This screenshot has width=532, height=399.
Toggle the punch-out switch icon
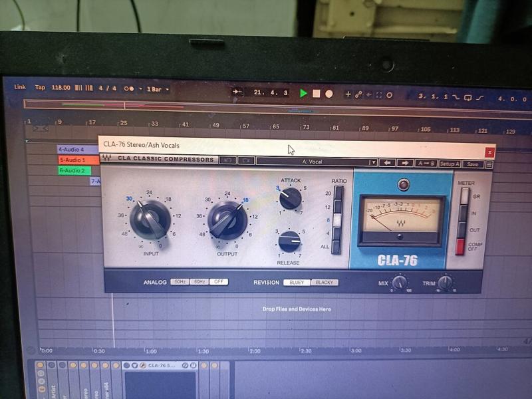pyautogui.click(x=479, y=98)
